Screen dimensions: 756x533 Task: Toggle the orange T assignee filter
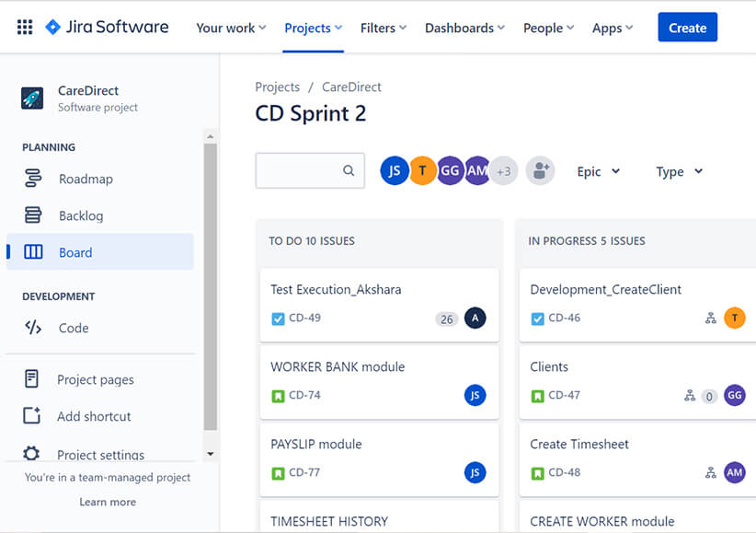click(x=422, y=171)
